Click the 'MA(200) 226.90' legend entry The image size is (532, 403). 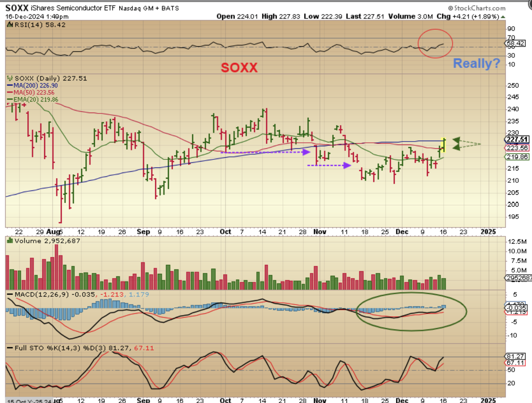click(x=33, y=86)
